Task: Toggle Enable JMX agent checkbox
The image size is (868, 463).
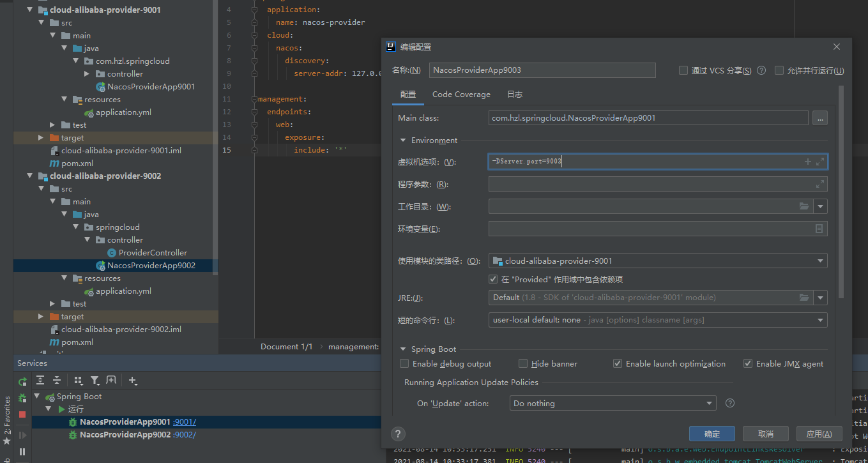Action: pyautogui.click(x=748, y=363)
